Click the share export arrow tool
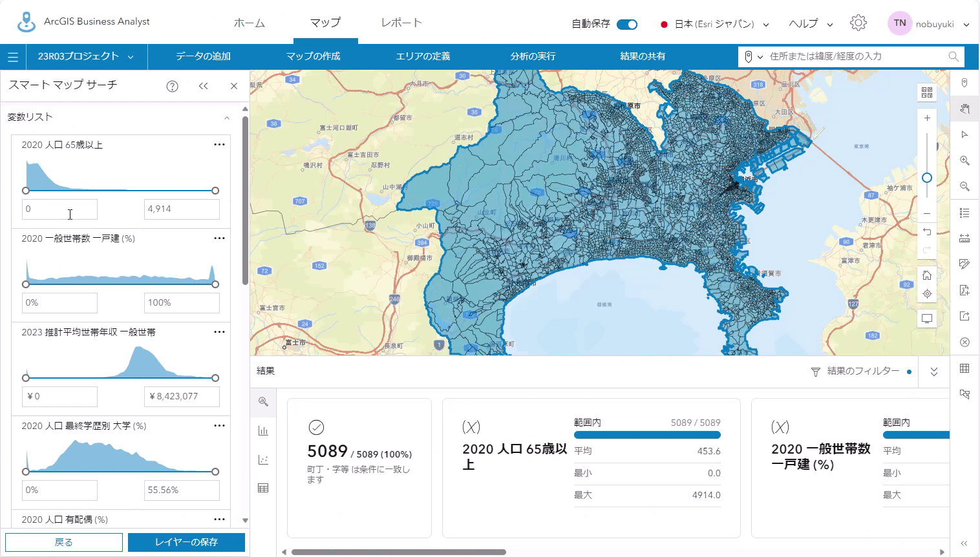The image size is (980, 557). [964, 316]
